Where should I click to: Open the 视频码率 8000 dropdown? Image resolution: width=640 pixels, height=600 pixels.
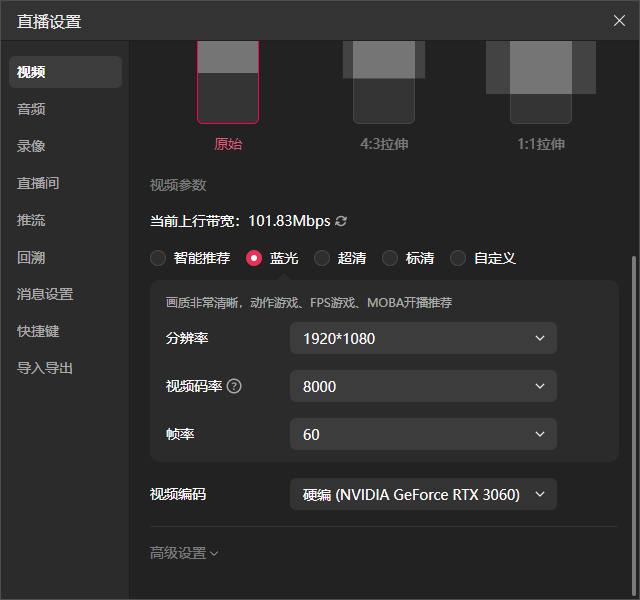click(x=423, y=386)
